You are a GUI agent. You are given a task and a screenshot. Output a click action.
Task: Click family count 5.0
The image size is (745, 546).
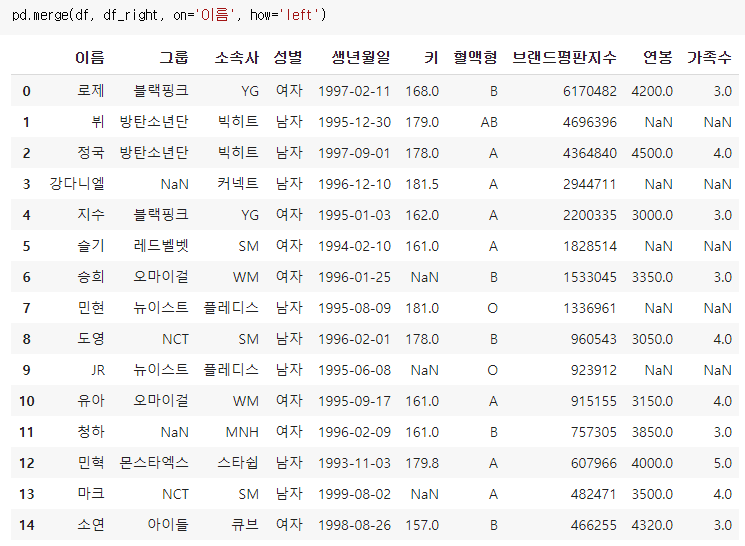722,463
